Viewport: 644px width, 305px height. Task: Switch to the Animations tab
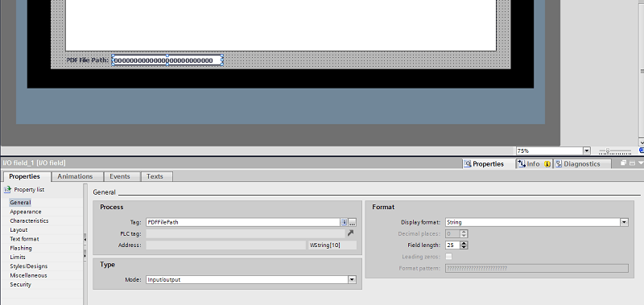pos(75,176)
